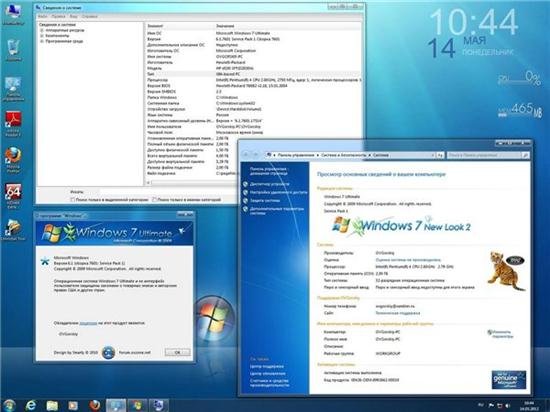Click Control Panel home page link
The height and width of the screenshot is (412, 550).
click(x=268, y=171)
